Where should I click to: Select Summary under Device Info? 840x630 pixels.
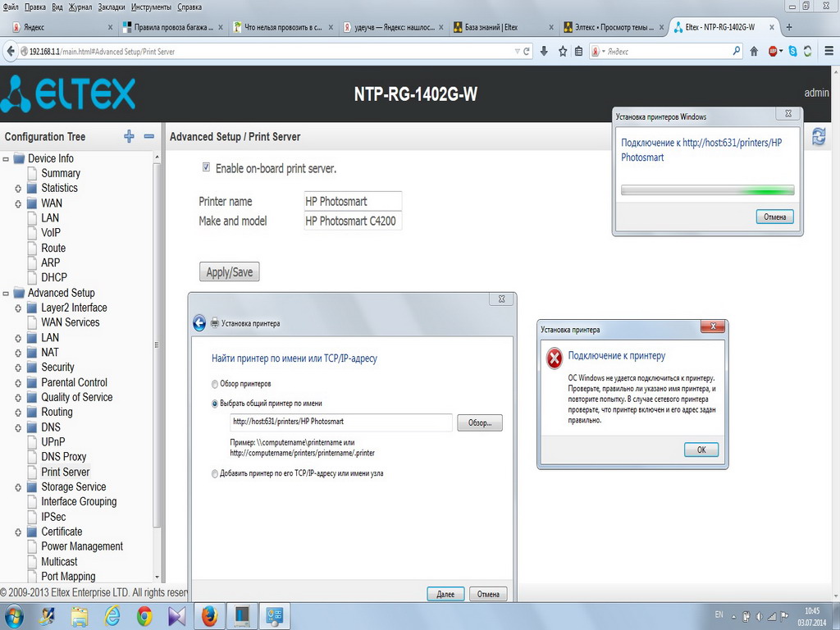point(61,174)
